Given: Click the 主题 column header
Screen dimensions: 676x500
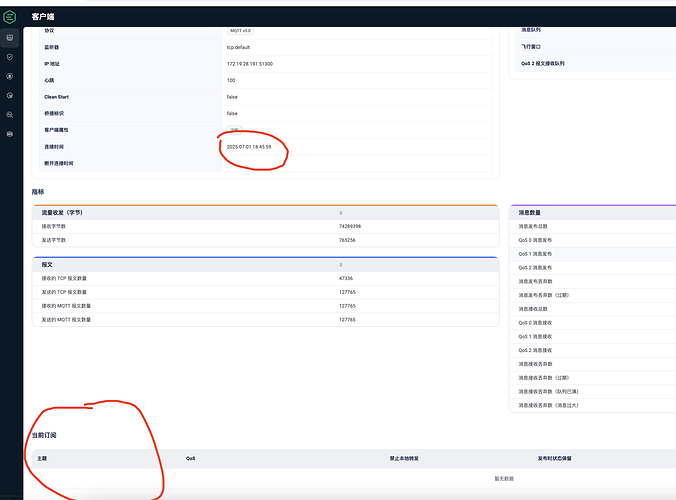Looking at the screenshot, I should [42, 459].
